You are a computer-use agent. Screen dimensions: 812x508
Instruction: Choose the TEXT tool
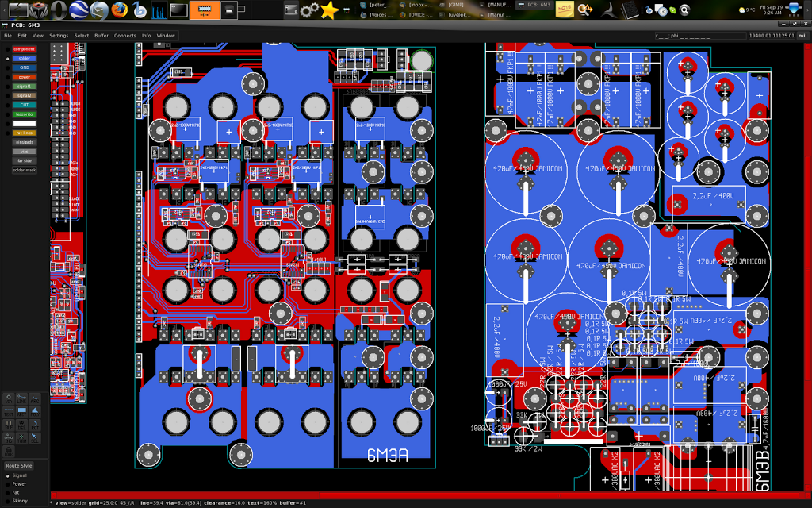9,411
